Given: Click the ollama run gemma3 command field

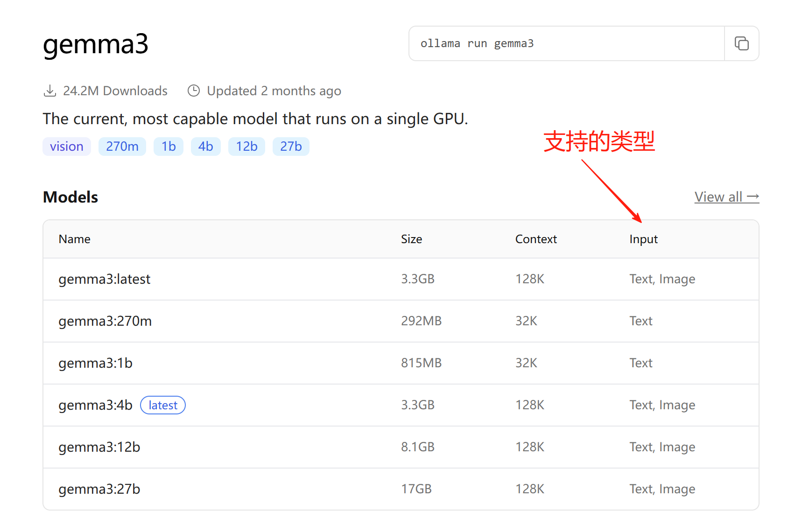Looking at the screenshot, I should [566, 43].
